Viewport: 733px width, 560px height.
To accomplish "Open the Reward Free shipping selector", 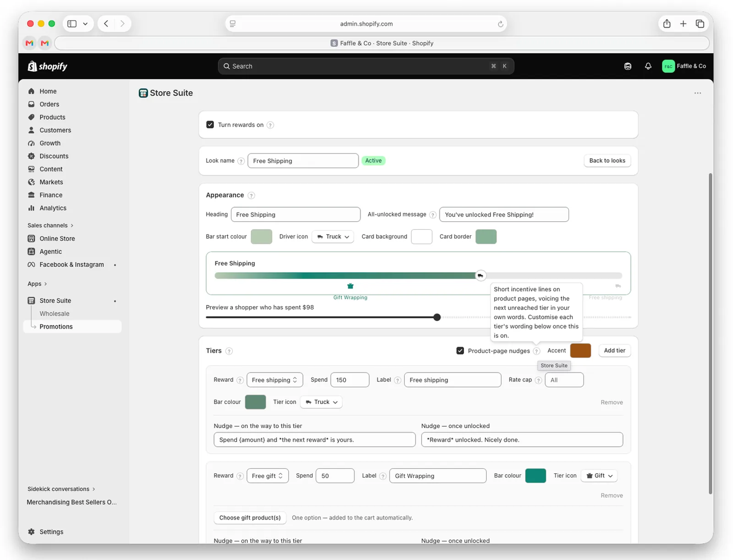I will click(x=274, y=380).
